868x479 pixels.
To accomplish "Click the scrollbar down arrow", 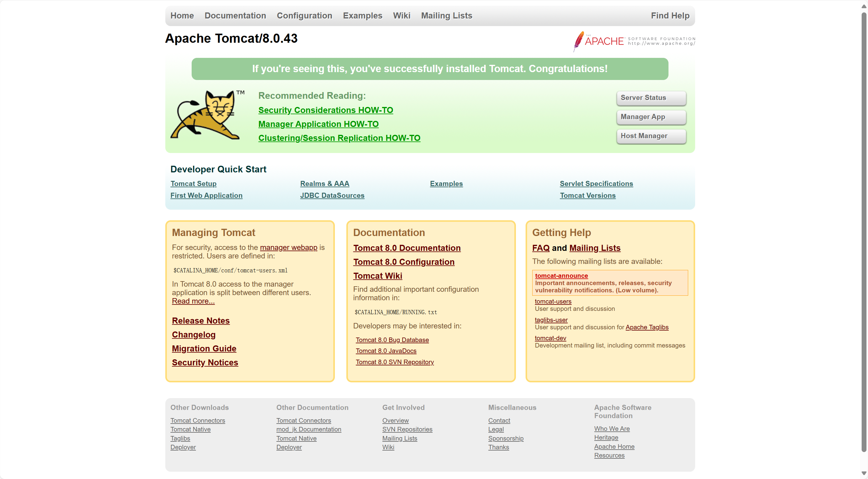I will (864, 473).
